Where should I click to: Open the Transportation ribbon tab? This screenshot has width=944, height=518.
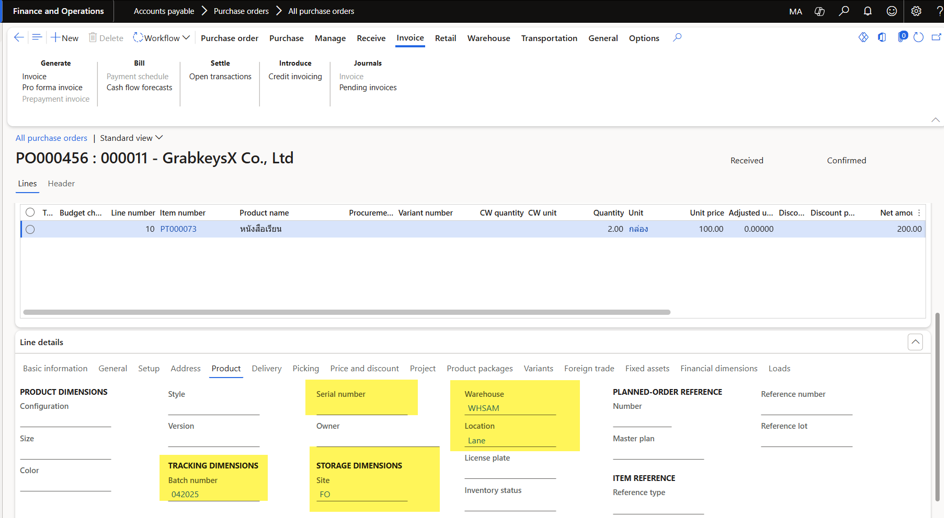pyautogui.click(x=549, y=38)
